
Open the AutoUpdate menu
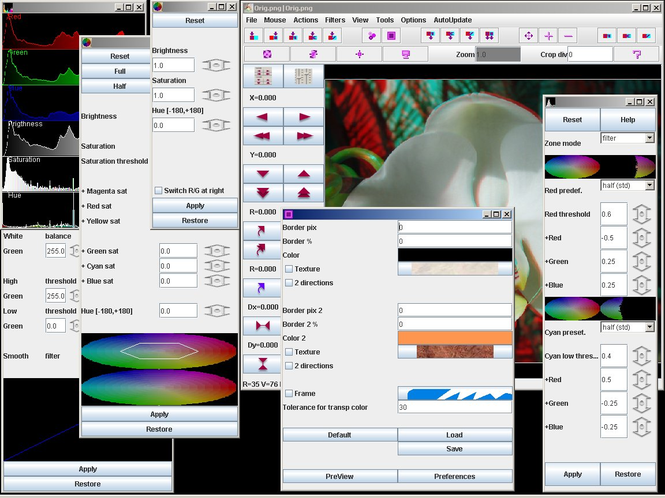click(x=453, y=20)
